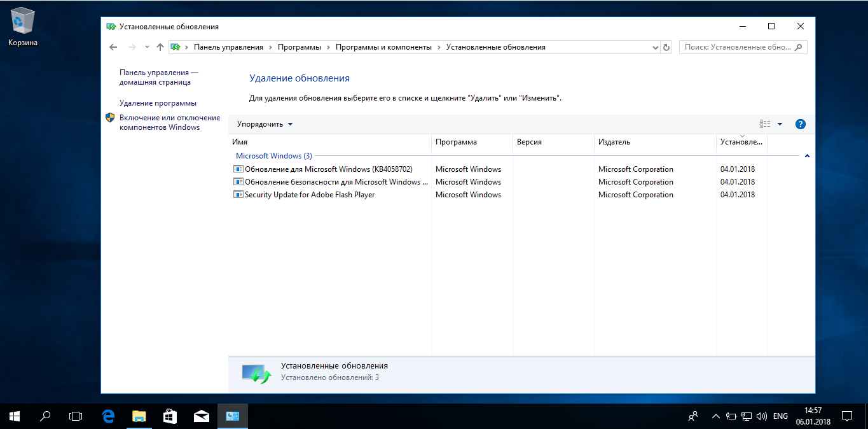The image size is (868, 429).
Task: Click the network icon in tray
Action: 746,416
